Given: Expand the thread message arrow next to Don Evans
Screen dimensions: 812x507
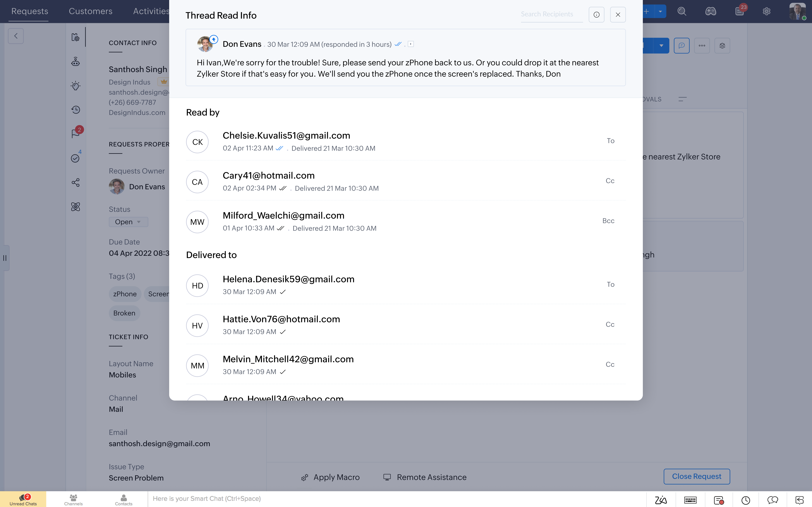Looking at the screenshot, I should pos(411,44).
